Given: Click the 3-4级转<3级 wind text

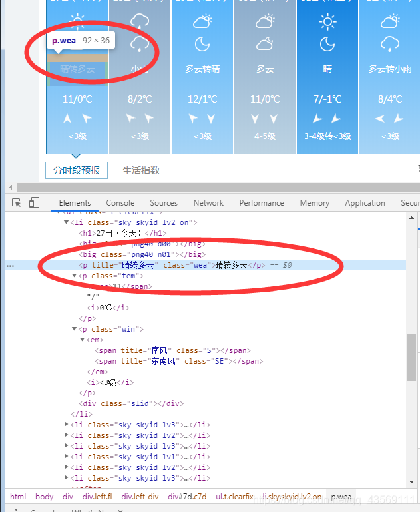Looking at the screenshot, I should pos(327,136).
